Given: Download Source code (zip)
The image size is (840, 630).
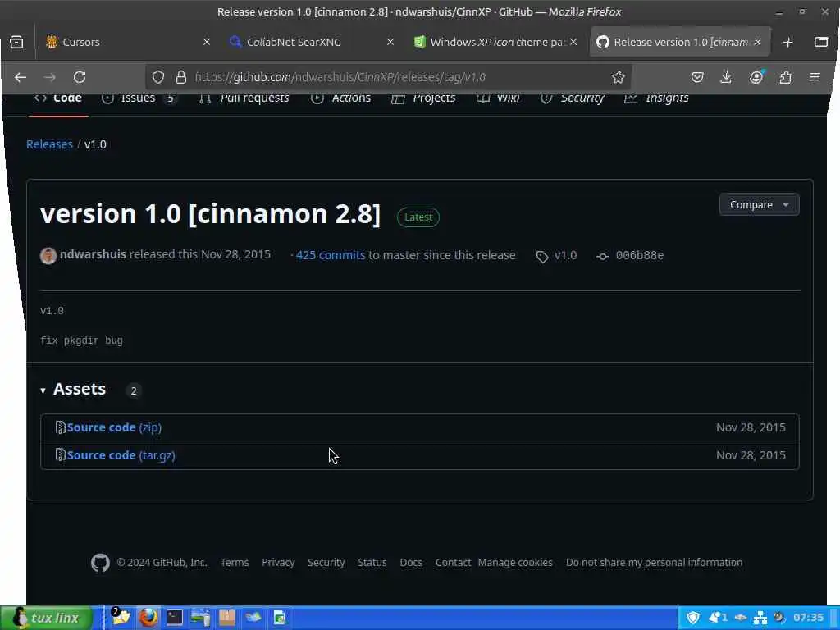Looking at the screenshot, I should click(x=114, y=427).
